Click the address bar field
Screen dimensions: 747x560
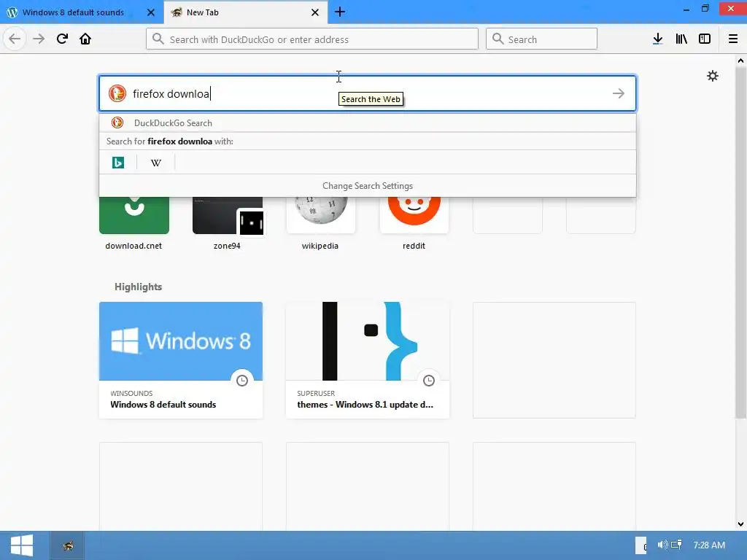pyautogui.click(x=312, y=39)
